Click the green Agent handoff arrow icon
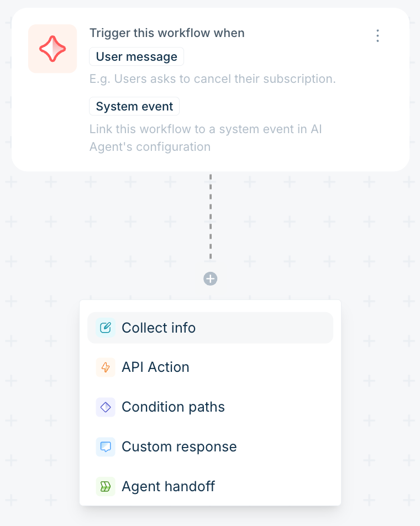 point(106,486)
